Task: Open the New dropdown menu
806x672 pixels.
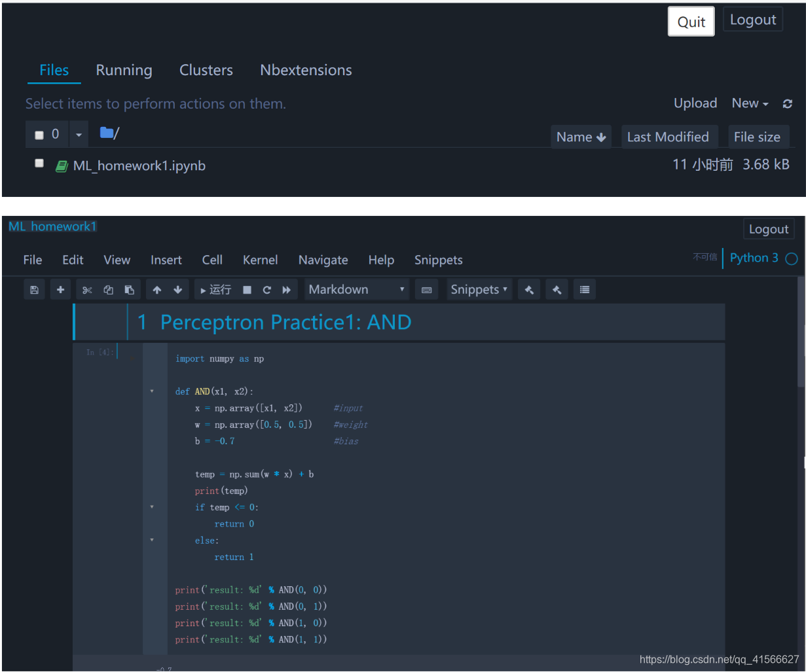Action: pos(749,103)
